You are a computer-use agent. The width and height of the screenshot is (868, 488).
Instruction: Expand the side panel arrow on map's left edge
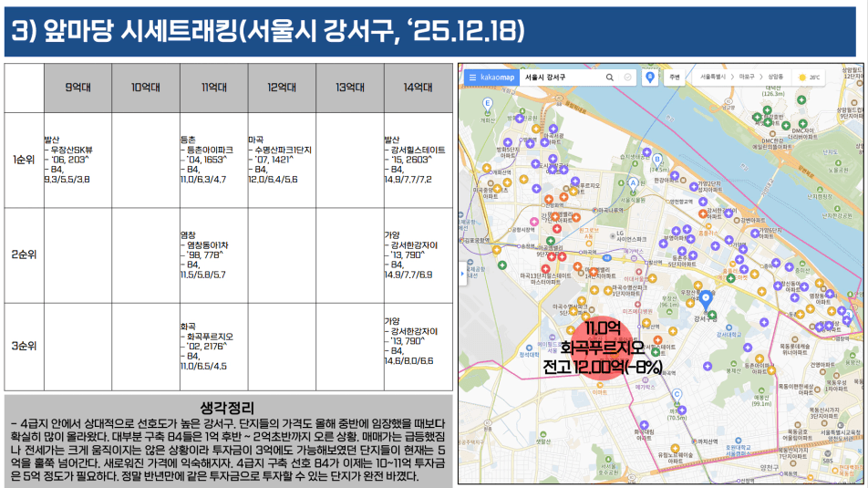click(x=462, y=274)
